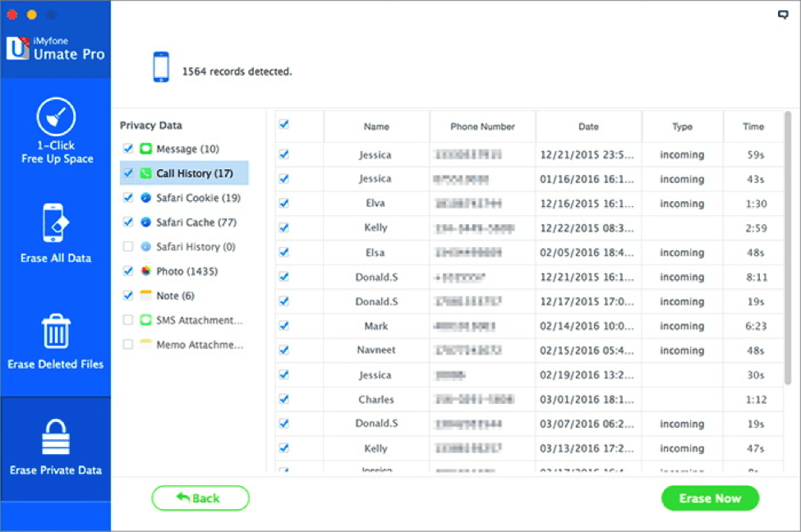The height and width of the screenshot is (532, 801).
Task: Click the Mark name cell
Action: pyautogui.click(x=376, y=326)
